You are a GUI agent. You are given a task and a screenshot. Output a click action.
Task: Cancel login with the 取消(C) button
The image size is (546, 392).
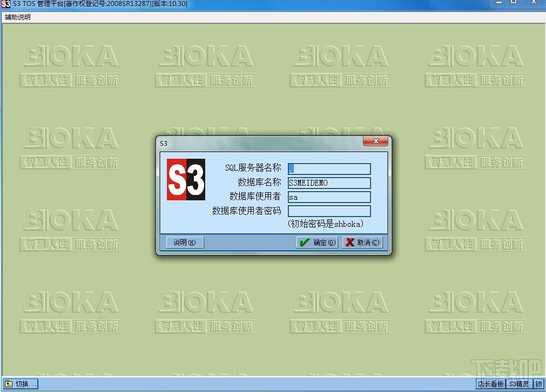pos(362,242)
